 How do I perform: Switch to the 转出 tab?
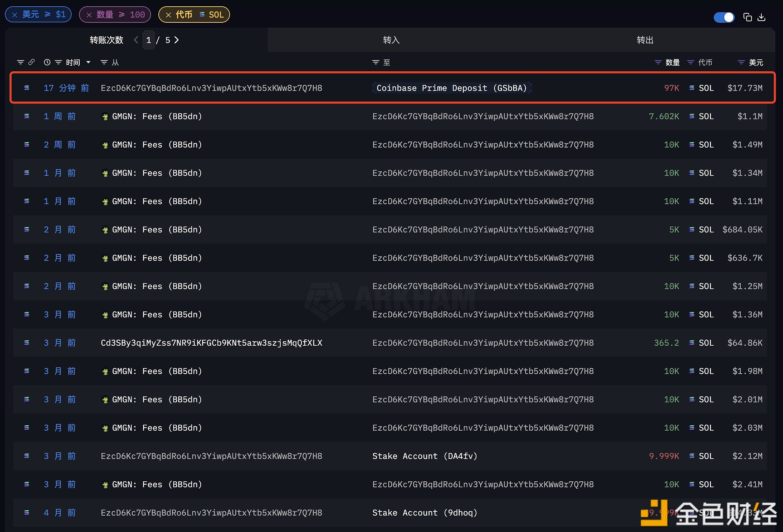[645, 40]
